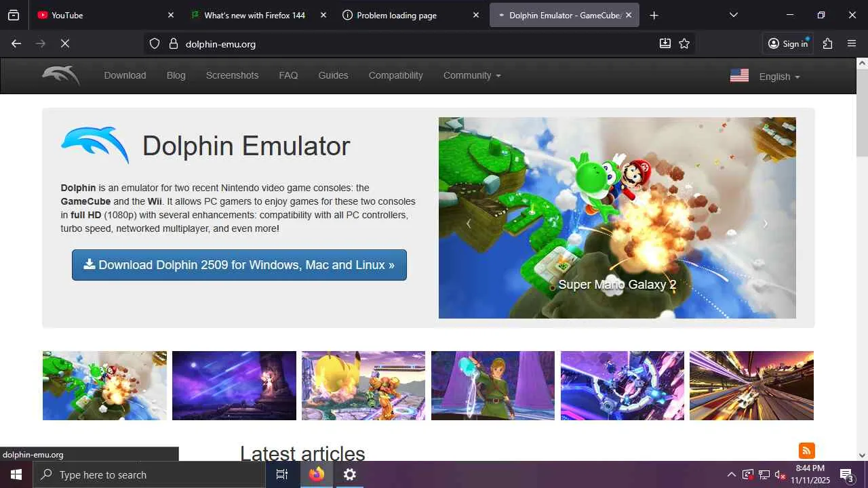Select the racing track thumbnail
The height and width of the screenshot is (488, 868).
pyautogui.click(x=751, y=386)
